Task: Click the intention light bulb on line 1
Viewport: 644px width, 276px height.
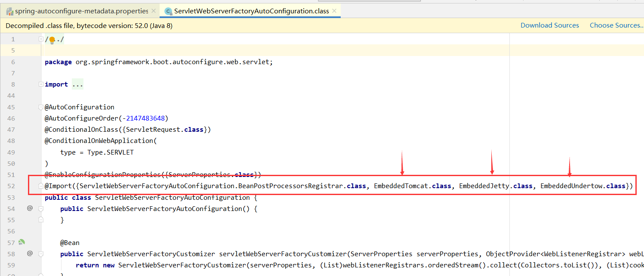Action: [x=52, y=40]
